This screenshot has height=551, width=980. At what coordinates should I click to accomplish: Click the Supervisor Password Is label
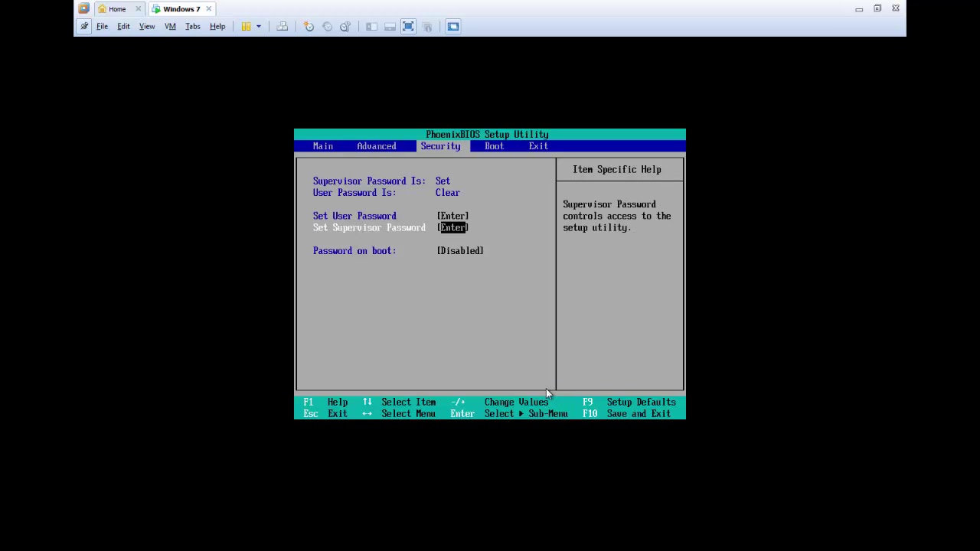click(369, 181)
